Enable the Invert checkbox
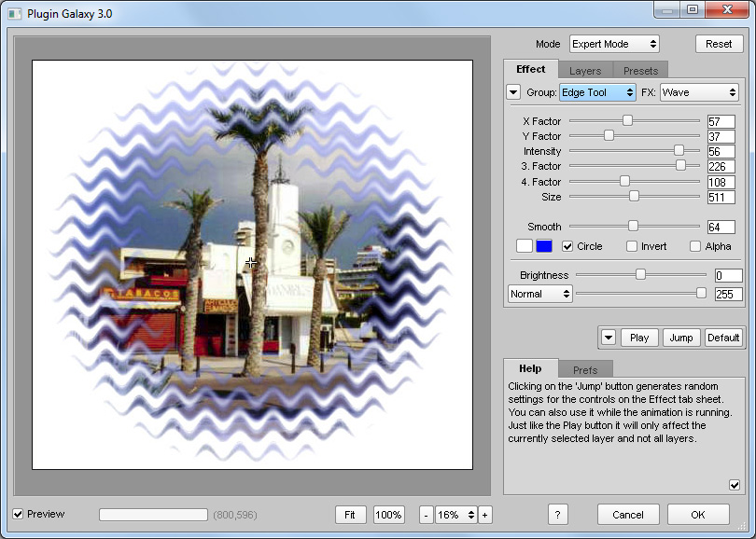 point(632,246)
